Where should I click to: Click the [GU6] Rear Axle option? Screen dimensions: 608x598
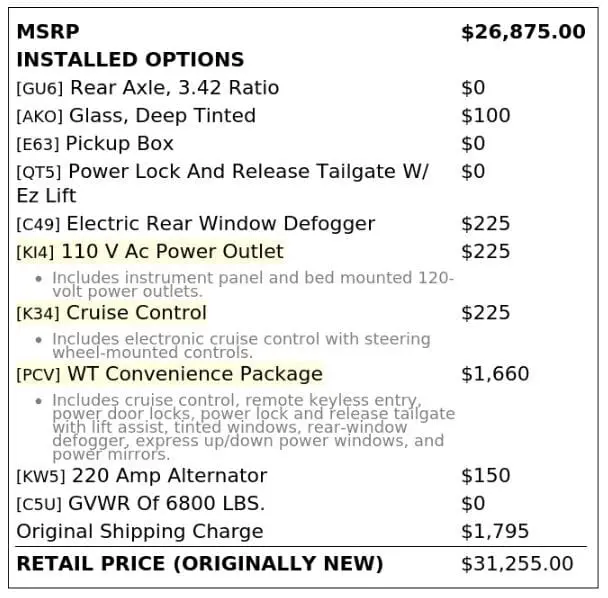click(x=148, y=88)
